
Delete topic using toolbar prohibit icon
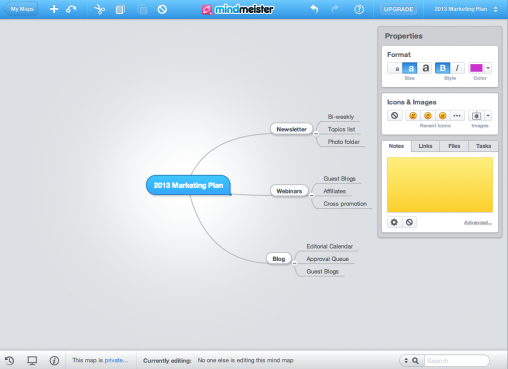click(162, 9)
